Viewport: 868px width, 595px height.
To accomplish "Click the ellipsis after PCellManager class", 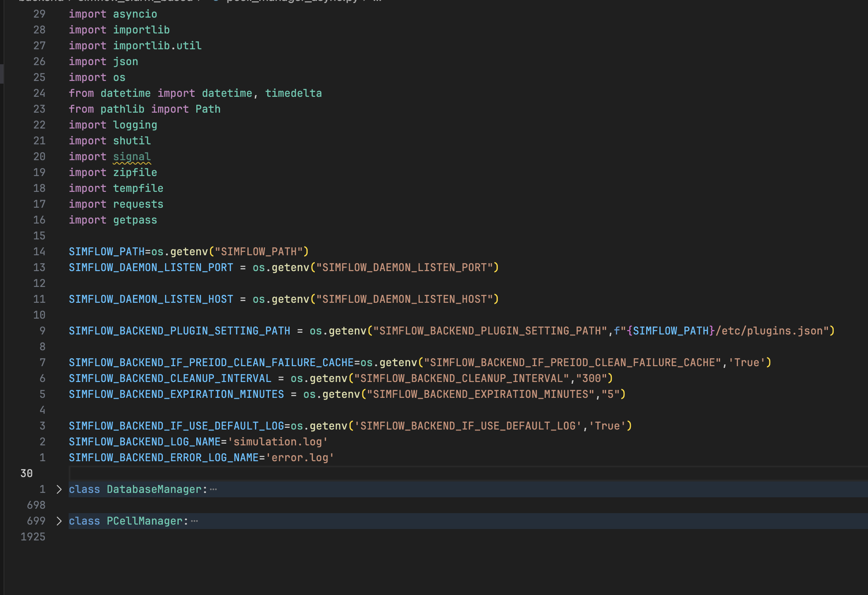I will tap(195, 521).
